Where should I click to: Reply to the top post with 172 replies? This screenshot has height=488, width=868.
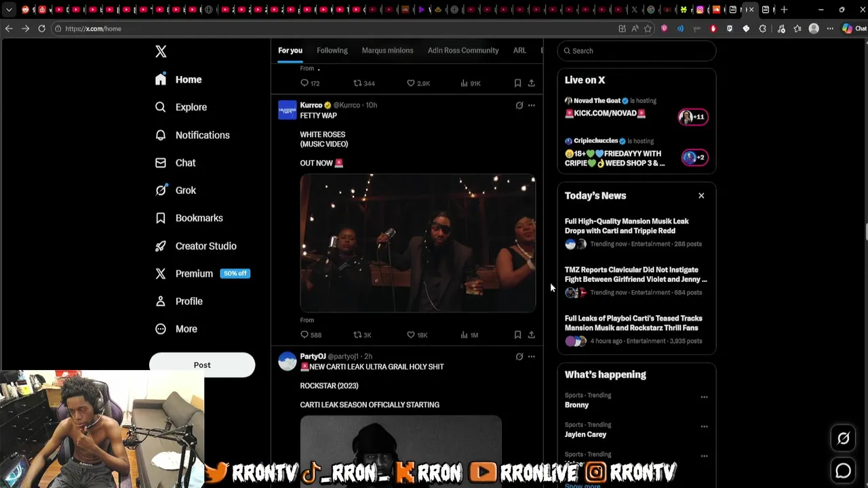[x=310, y=83]
